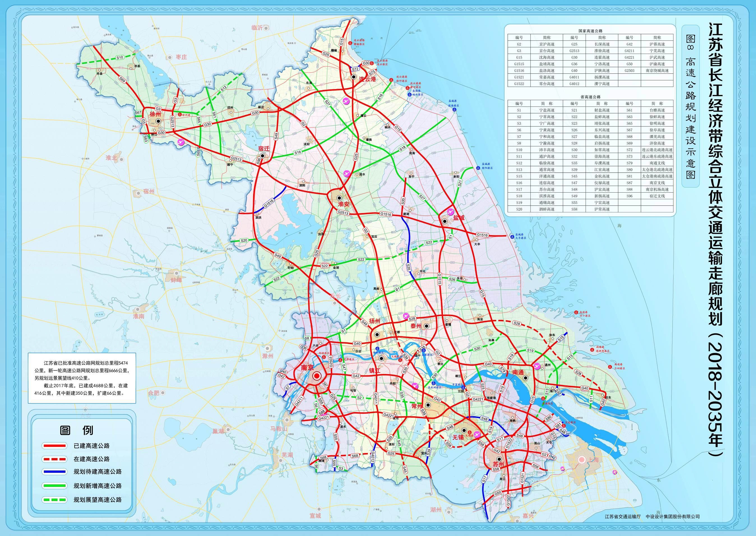Click the 连云港北疏港高速 table cell
Screen dimensions: 756x536
657,150
